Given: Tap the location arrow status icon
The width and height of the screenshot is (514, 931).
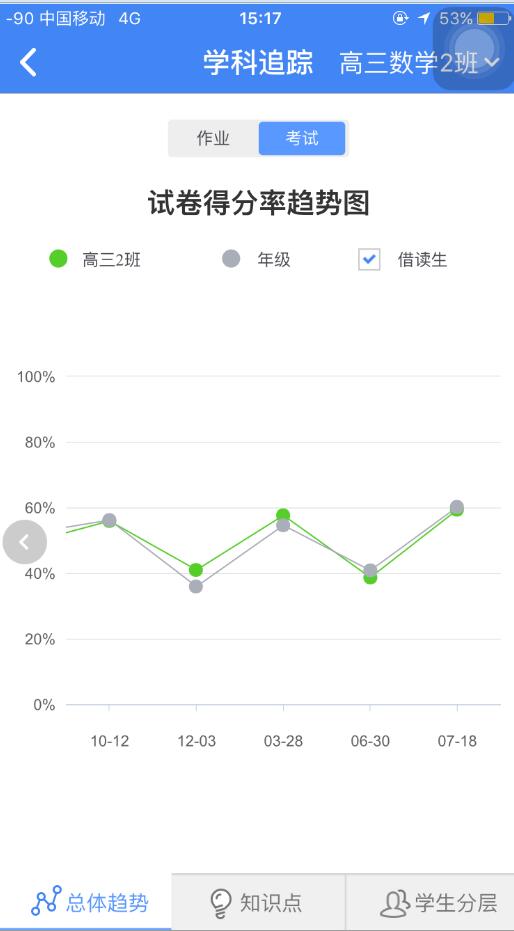Looking at the screenshot, I should click(x=424, y=18).
